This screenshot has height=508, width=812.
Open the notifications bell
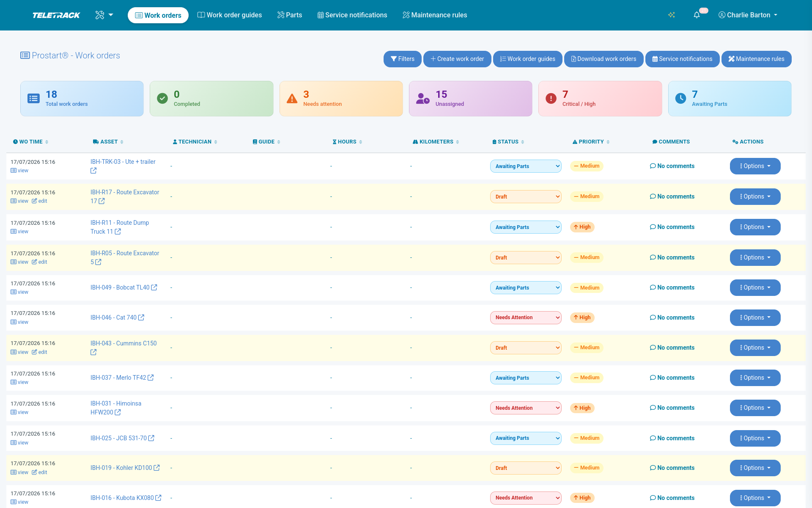[x=697, y=15]
